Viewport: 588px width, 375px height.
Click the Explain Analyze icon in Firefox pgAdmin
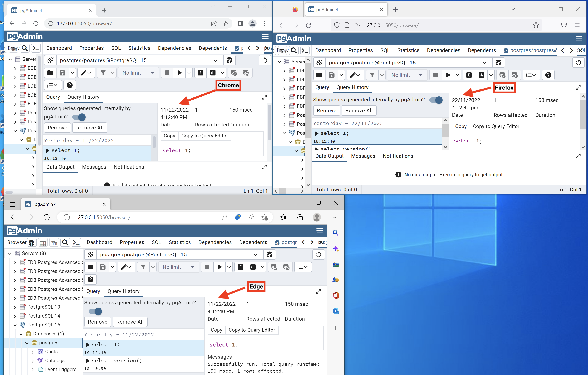click(481, 75)
